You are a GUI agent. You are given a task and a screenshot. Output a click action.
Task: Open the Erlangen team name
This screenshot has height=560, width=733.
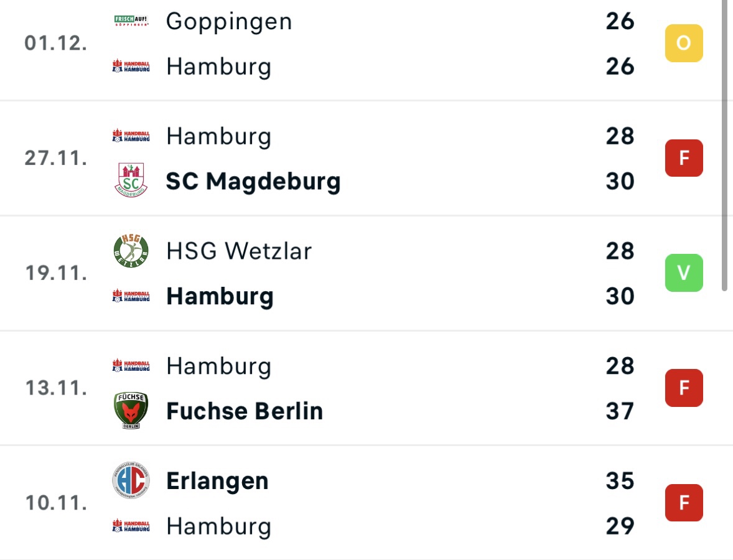pos(217,481)
